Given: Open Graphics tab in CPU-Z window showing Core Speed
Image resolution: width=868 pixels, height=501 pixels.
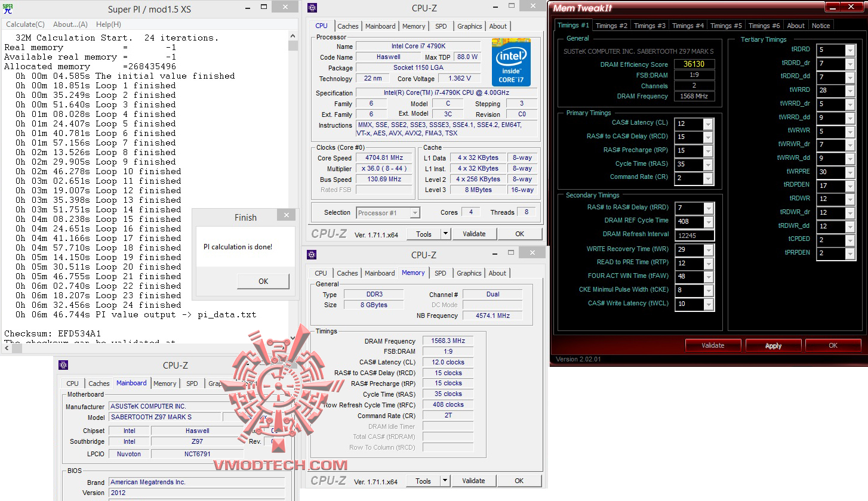Looking at the screenshot, I should [x=470, y=26].
